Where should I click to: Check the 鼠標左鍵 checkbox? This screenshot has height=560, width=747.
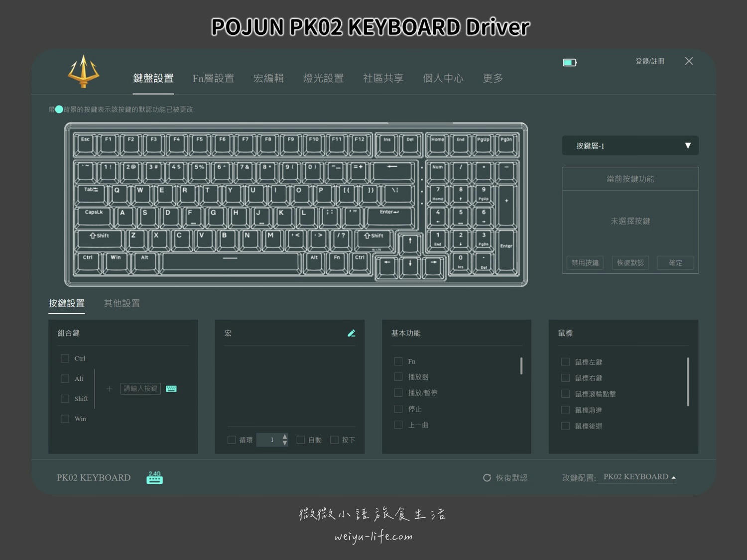[x=565, y=362]
